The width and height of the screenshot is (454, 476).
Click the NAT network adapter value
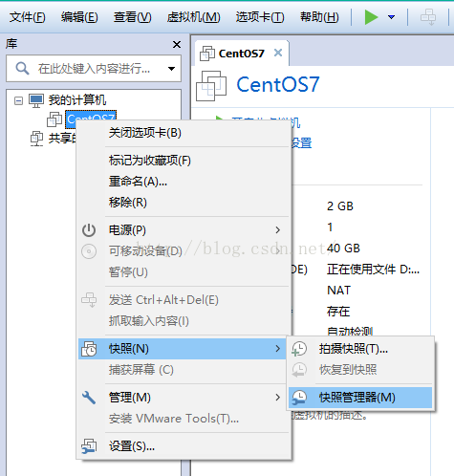(338, 291)
